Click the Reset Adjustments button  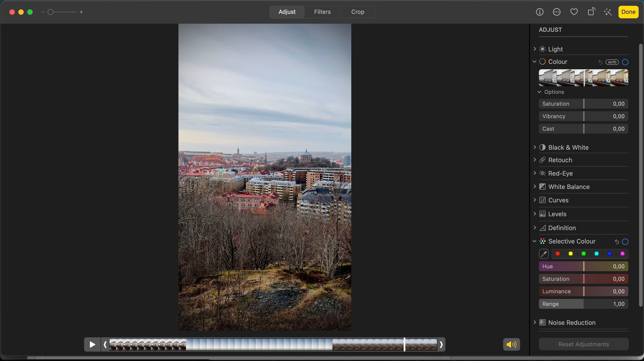tap(583, 344)
